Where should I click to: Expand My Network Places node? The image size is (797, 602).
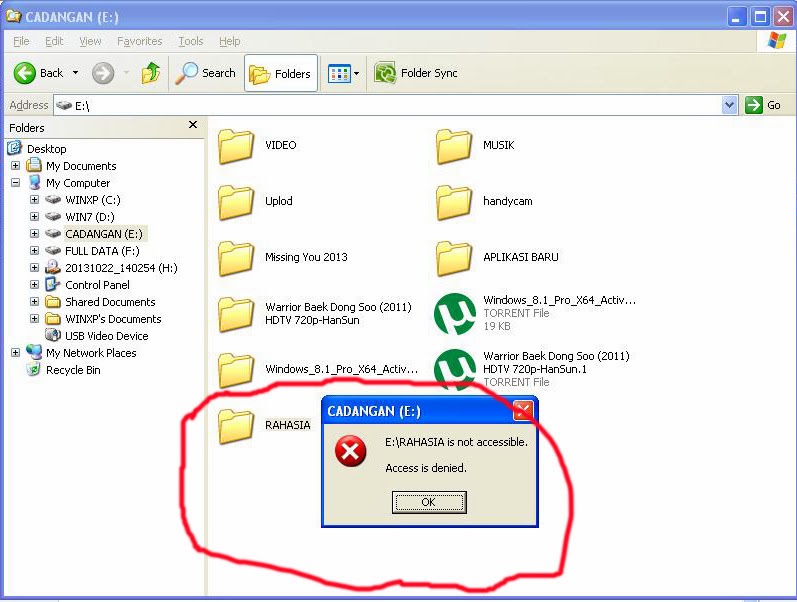click(15, 352)
